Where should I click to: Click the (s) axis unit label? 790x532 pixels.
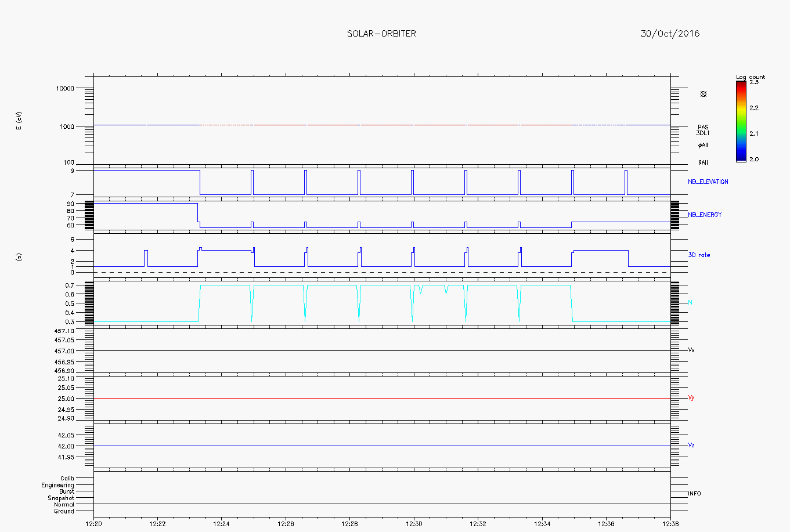pyautogui.click(x=19, y=256)
